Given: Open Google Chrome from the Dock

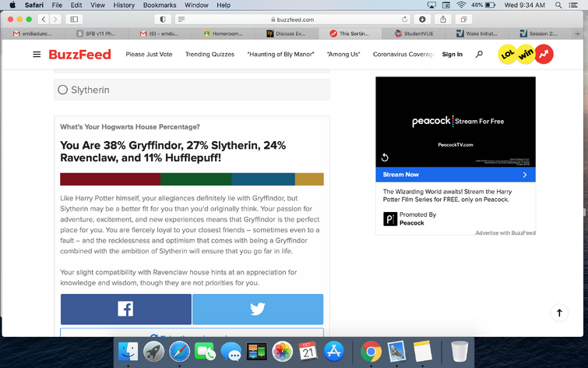Looking at the screenshot, I should click(x=371, y=352).
